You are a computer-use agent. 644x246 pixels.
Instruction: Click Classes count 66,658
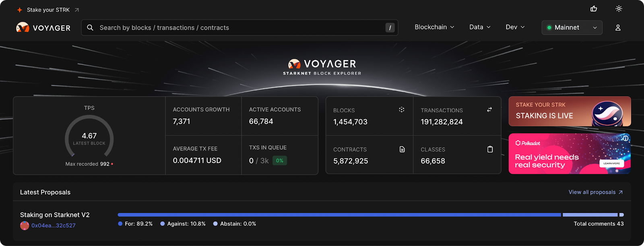pos(433,161)
